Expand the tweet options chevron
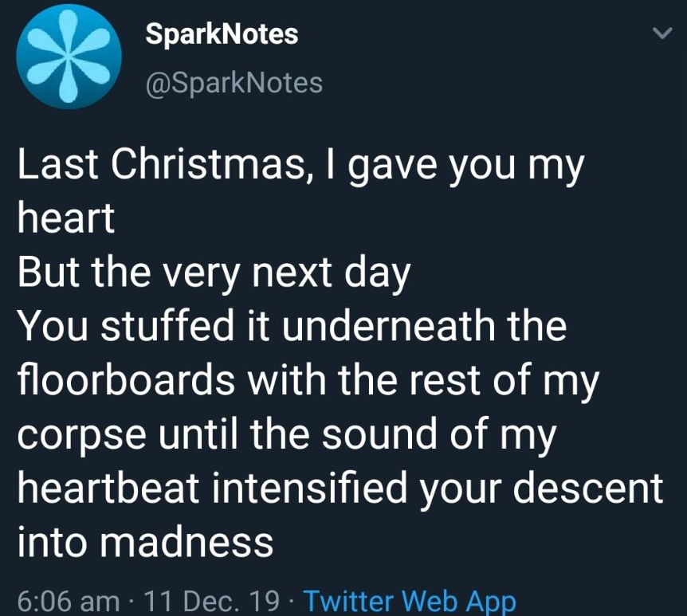The image size is (687, 616). (662, 33)
